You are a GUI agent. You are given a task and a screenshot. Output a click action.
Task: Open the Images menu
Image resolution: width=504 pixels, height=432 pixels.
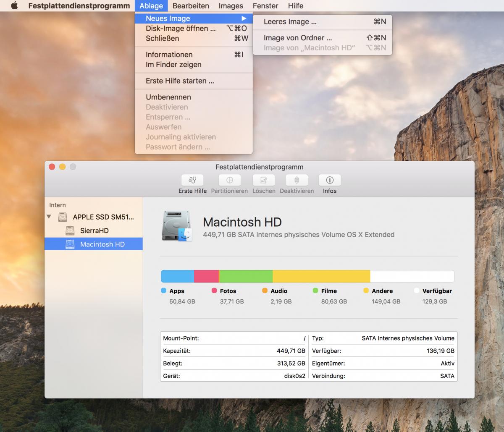pyautogui.click(x=231, y=6)
